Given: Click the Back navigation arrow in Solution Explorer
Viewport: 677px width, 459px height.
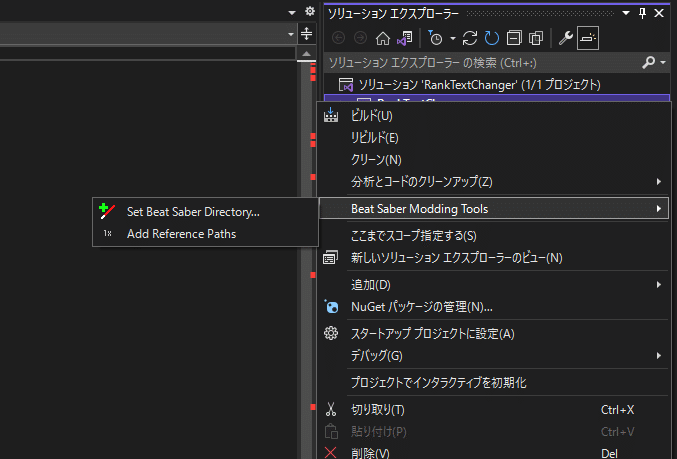Looking at the screenshot, I should (x=338, y=38).
